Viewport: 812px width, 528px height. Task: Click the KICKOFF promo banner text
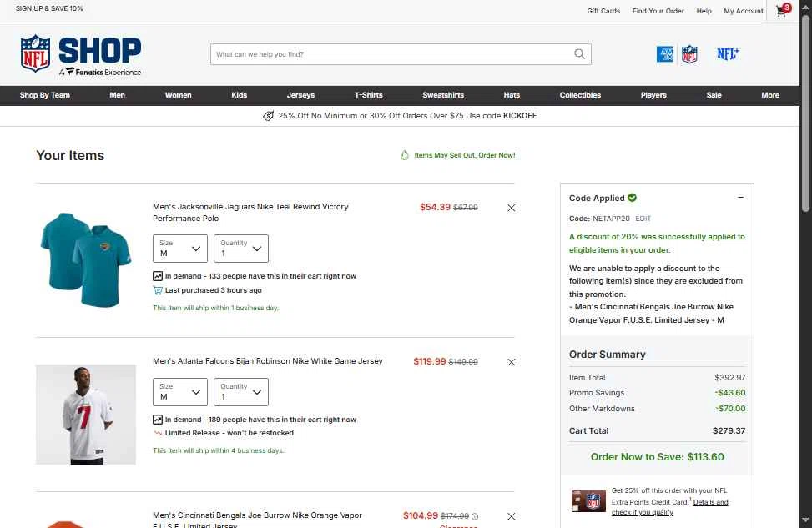[x=407, y=116]
